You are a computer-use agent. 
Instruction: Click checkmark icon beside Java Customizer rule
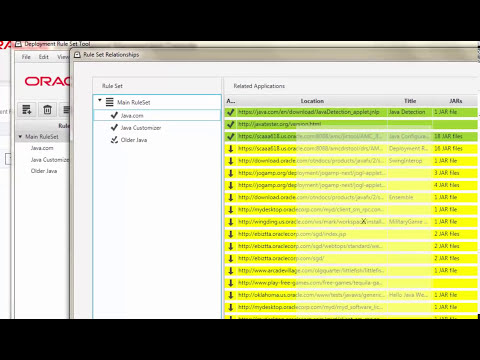[x=114, y=127]
